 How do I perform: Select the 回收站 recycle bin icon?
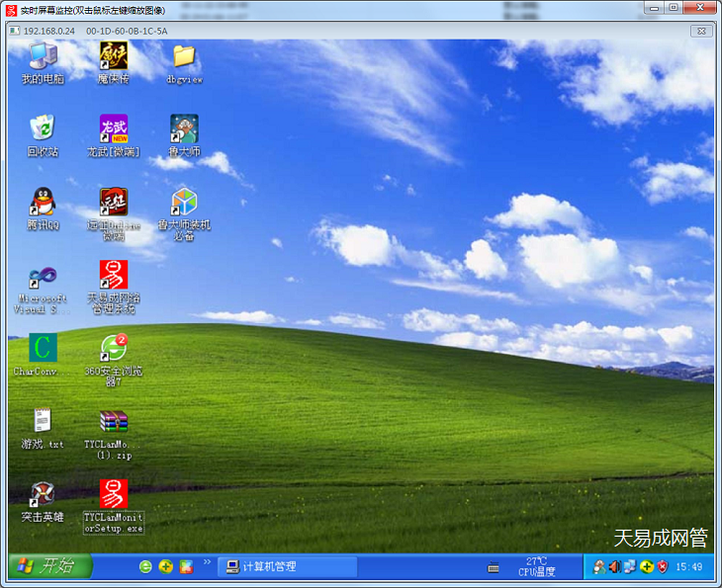43,129
